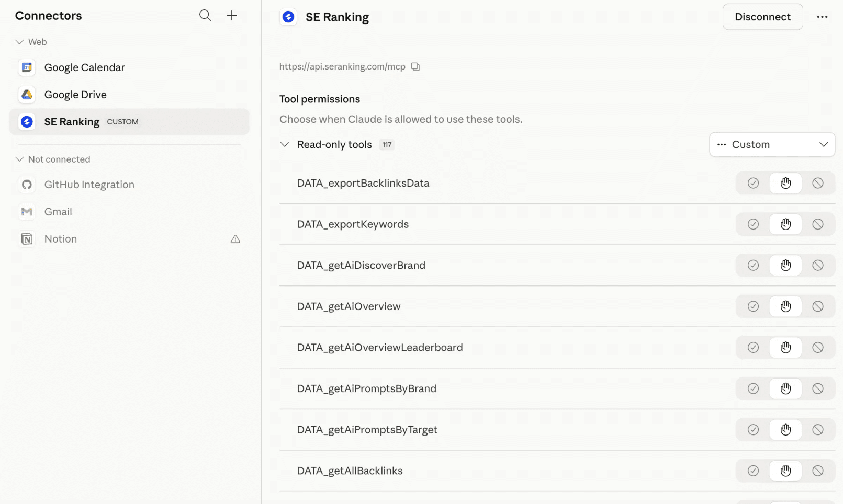Click the Notion warning triangle icon

click(x=235, y=239)
